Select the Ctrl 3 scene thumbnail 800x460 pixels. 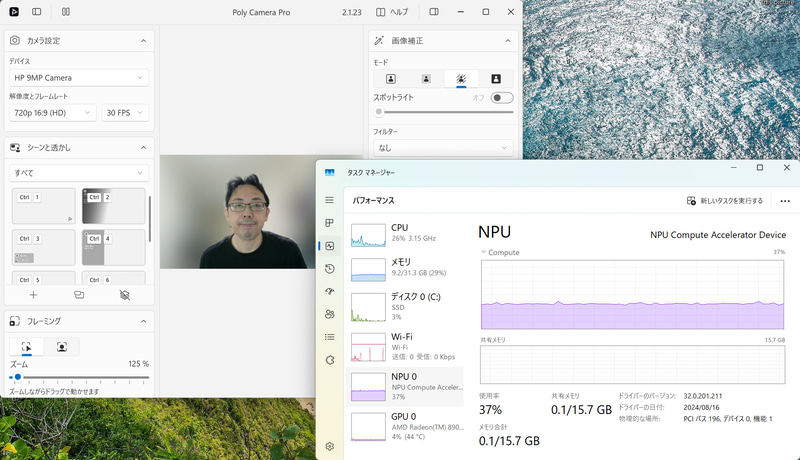pyautogui.click(x=44, y=247)
